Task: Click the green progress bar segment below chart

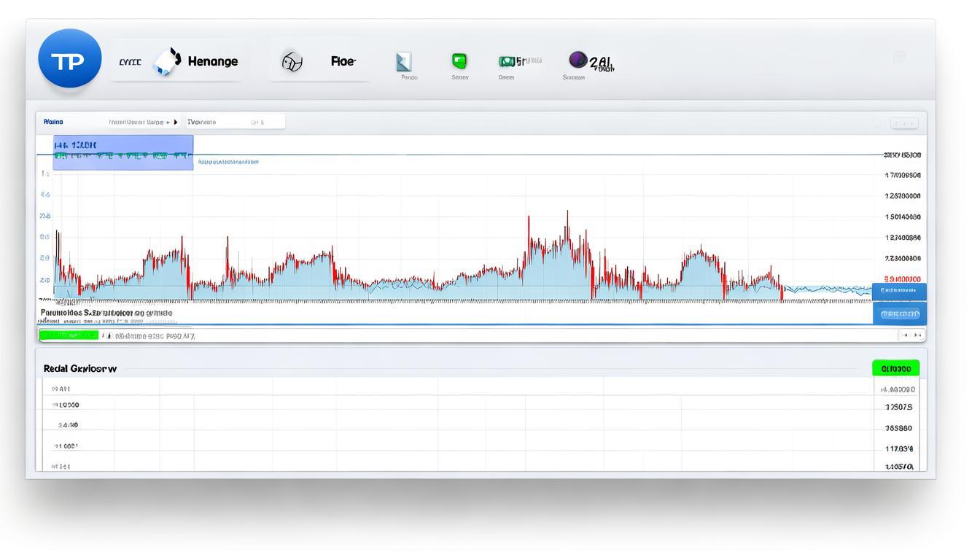Action: pos(69,335)
